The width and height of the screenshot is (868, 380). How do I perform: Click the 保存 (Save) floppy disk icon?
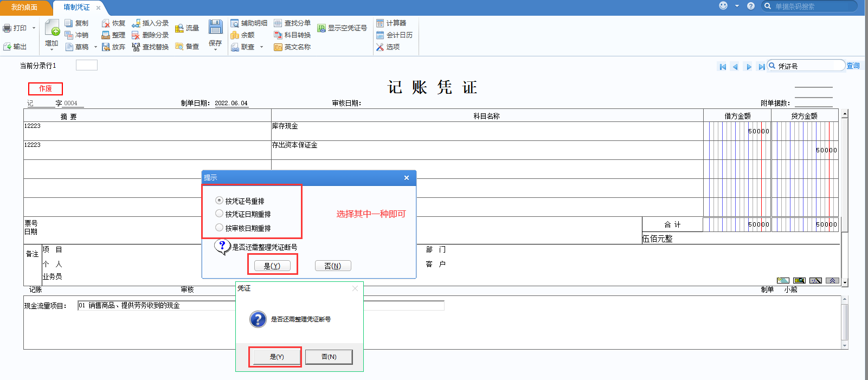215,28
